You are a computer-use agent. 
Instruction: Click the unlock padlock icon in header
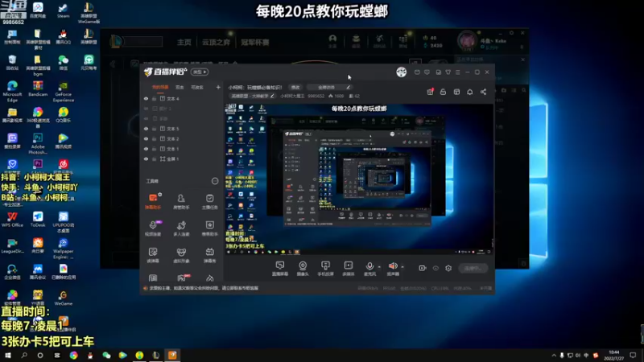pyautogui.click(x=444, y=92)
